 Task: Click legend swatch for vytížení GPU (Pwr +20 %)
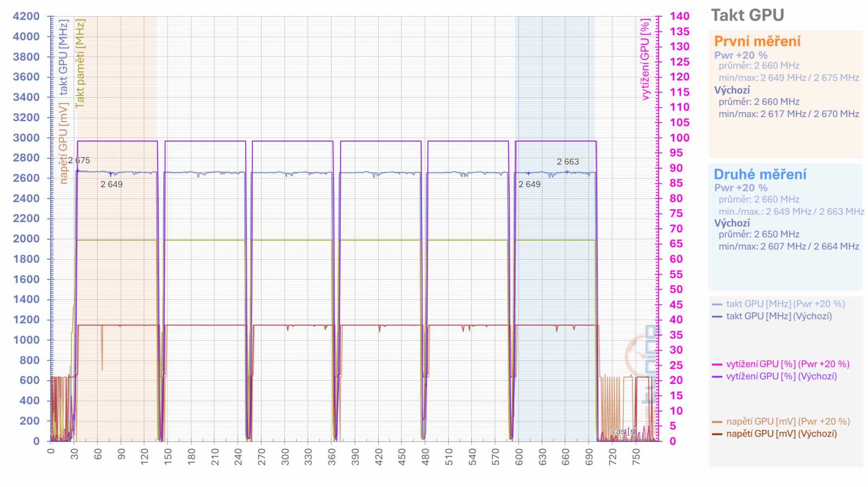click(717, 364)
